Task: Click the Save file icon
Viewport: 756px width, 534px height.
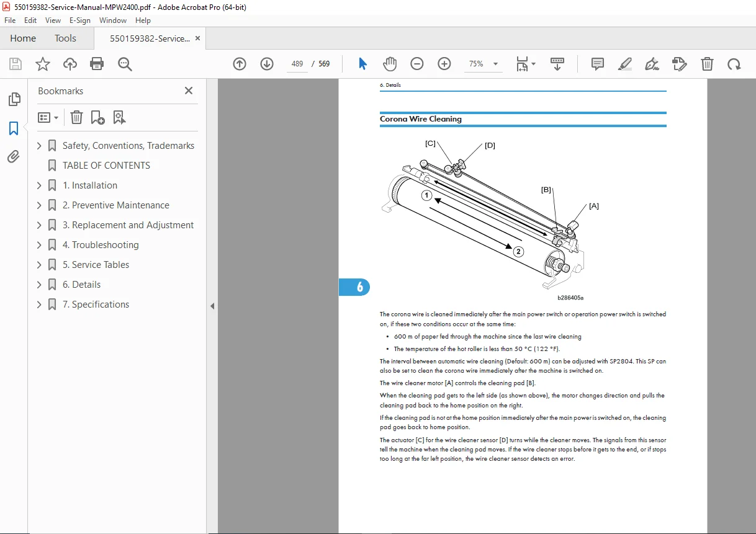Action: (16, 64)
